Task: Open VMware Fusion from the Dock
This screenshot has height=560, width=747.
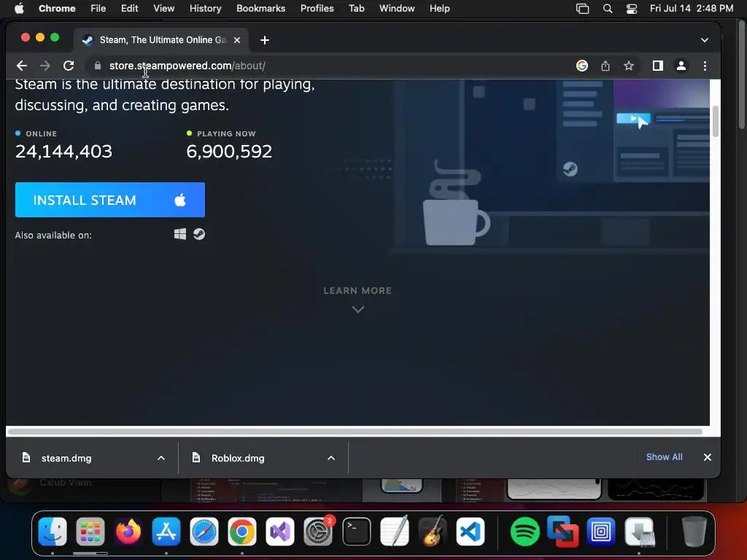Action: coord(562,532)
